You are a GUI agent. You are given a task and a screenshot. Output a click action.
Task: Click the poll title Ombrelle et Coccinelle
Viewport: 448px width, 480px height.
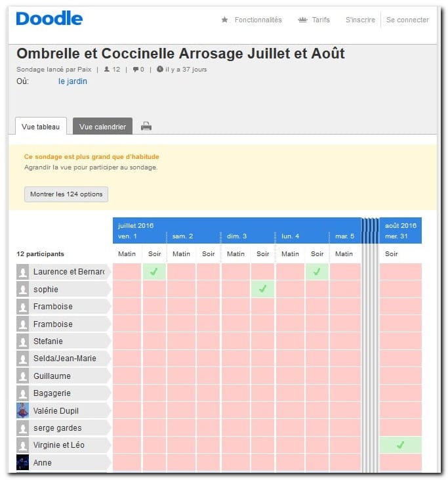(180, 54)
